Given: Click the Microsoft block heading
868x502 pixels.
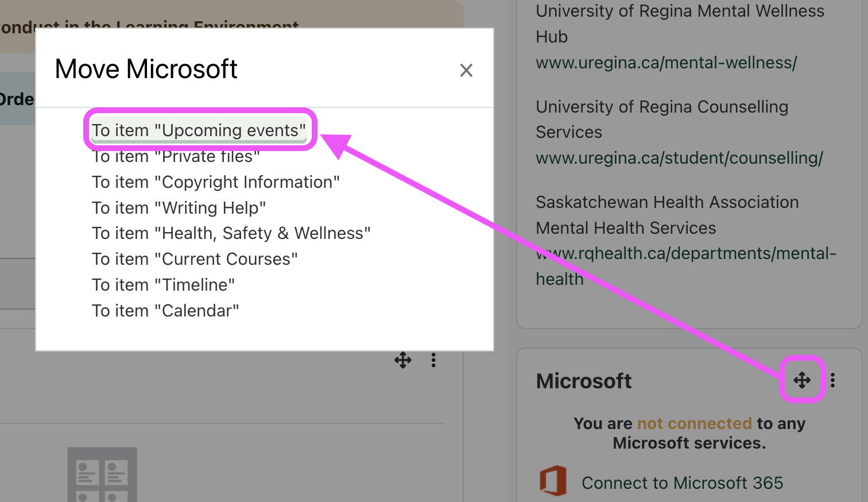Looking at the screenshot, I should pos(583,381).
